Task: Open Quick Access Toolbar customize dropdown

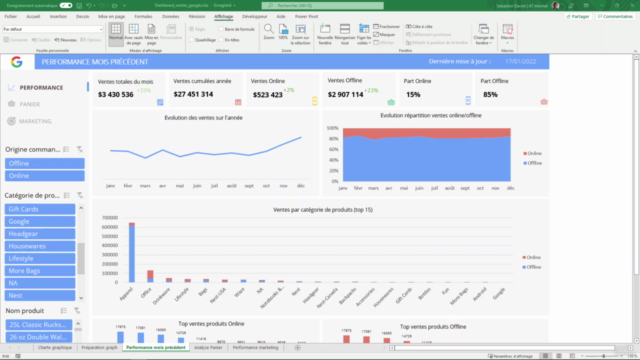Action: click(124, 6)
